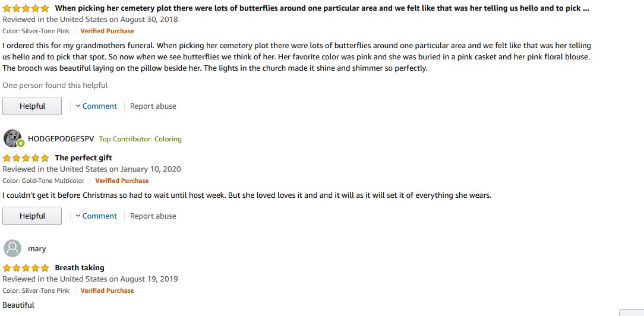Click Top Contributor: Coloring badge
Screen dimensions: 644x316
tap(140, 139)
